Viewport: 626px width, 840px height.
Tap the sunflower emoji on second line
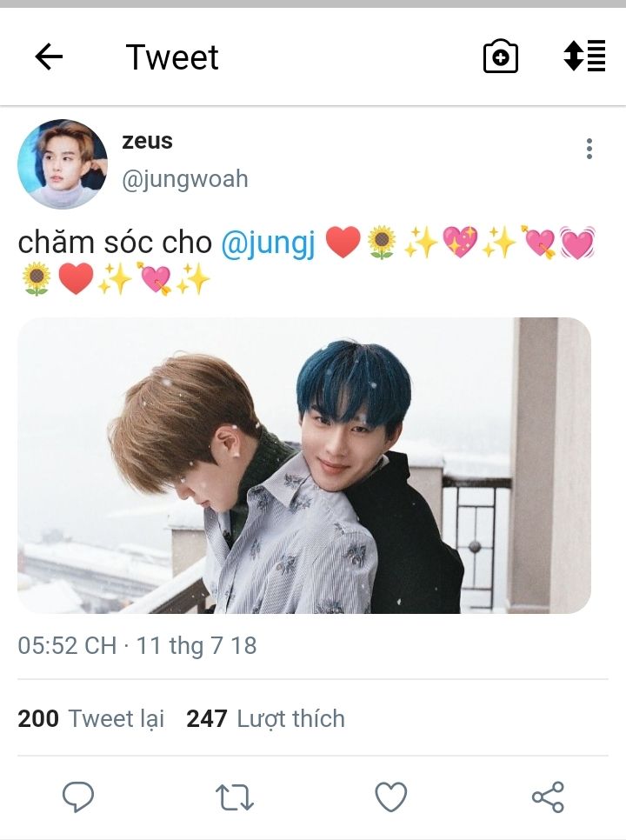coord(37,278)
